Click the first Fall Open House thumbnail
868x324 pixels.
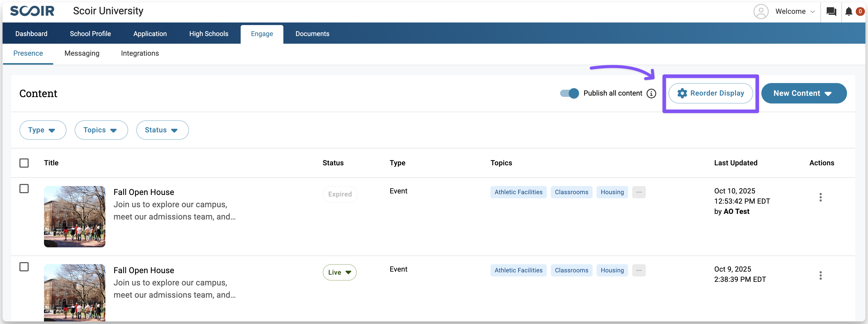[74, 216]
